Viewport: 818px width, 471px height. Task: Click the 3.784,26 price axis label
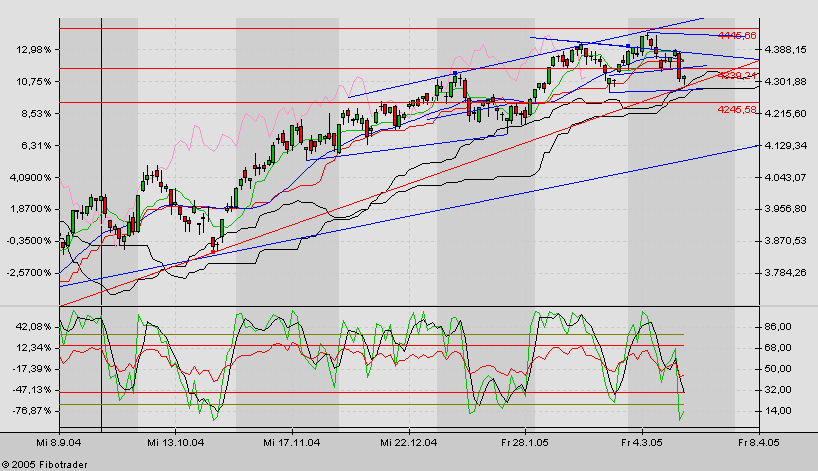(x=785, y=272)
